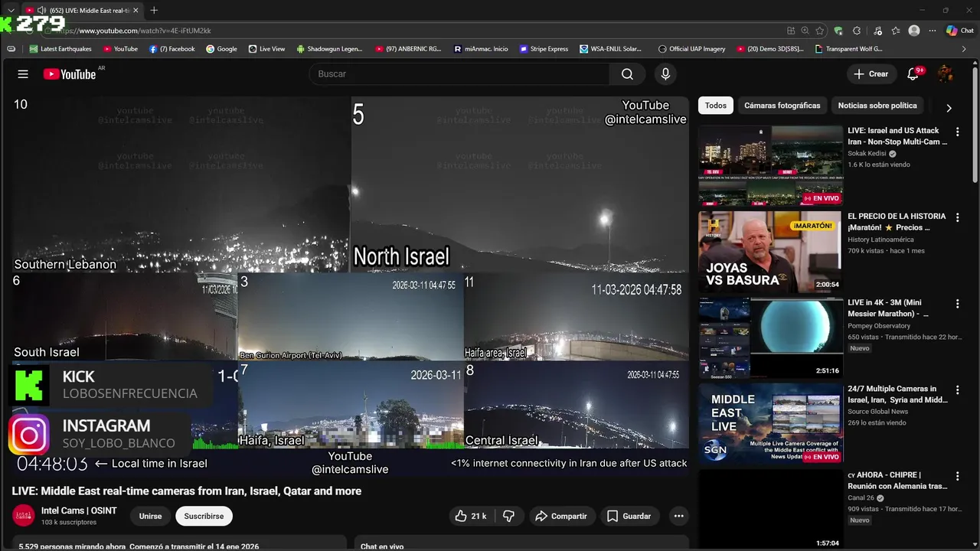The image size is (980, 551).
Task: Open the (7) Facebook bookmark
Action: click(x=172, y=49)
